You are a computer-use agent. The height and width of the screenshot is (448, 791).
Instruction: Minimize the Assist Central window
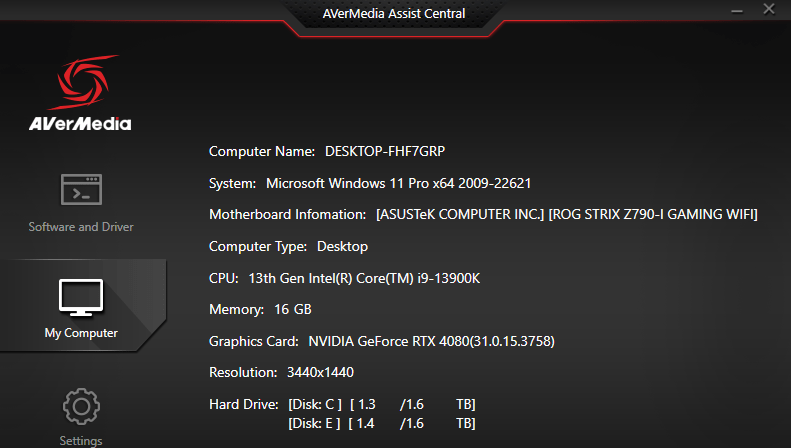pos(737,11)
